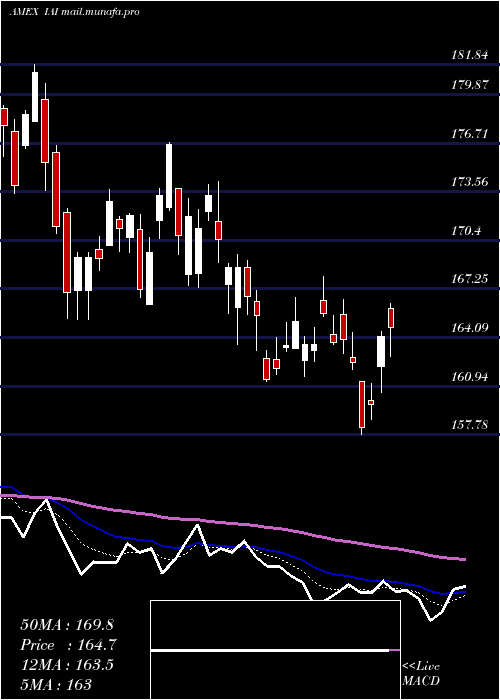Click the 164.09 price level label
Image resolution: width=500 pixels, height=700 pixels.
(470, 328)
